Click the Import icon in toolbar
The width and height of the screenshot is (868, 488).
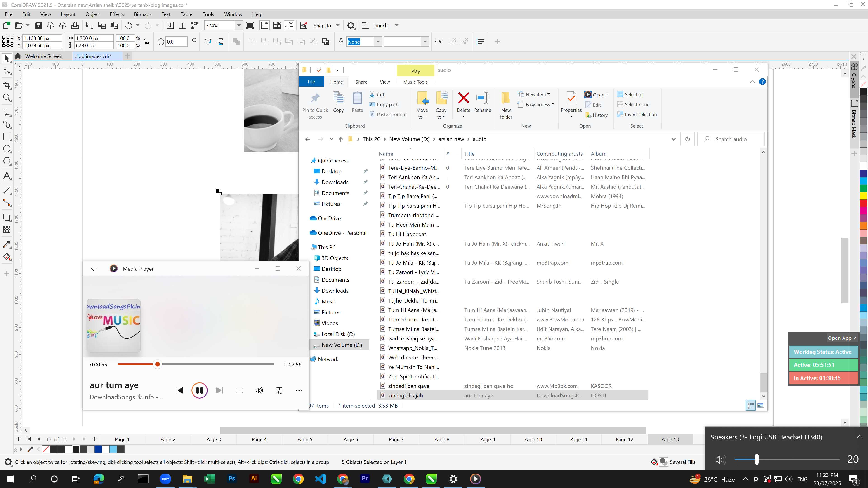click(170, 25)
